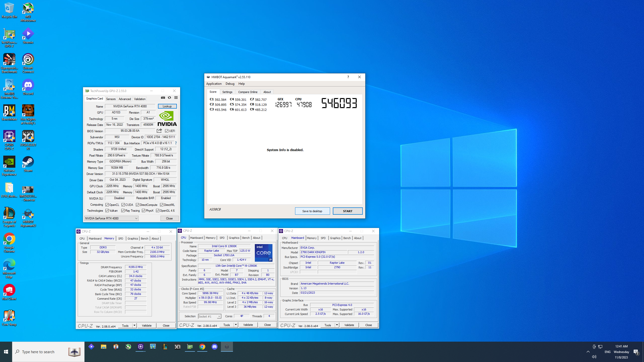
Task: Toggle the OpenCL checkbox
Action: coord(107,205)
